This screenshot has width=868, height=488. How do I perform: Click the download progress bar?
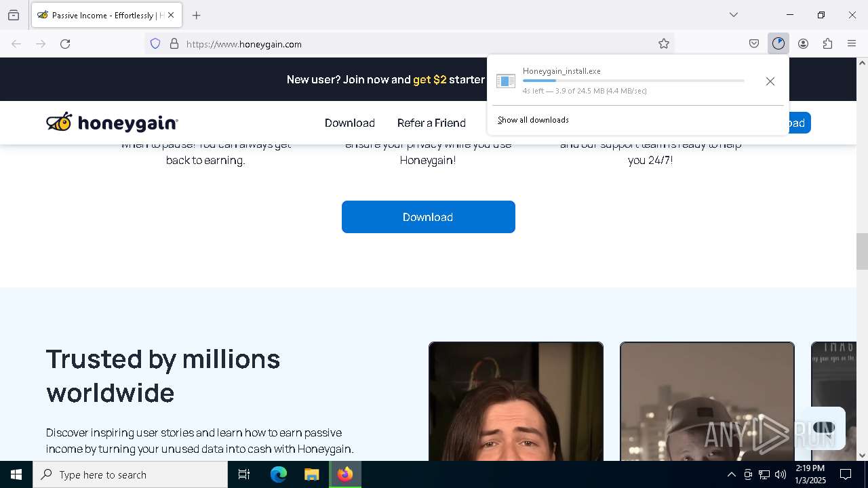633,81
